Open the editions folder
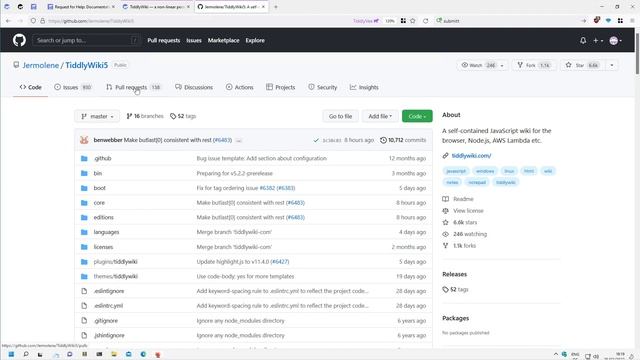The width and height of the screenshot is (640, 360). (x=104, y=218)
